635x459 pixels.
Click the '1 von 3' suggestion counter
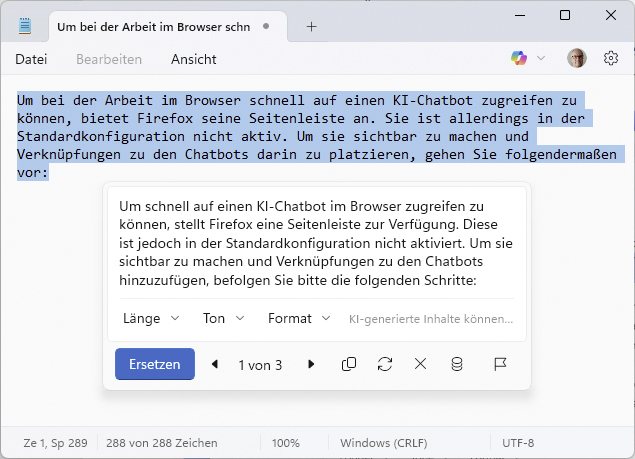pos(260,365)
